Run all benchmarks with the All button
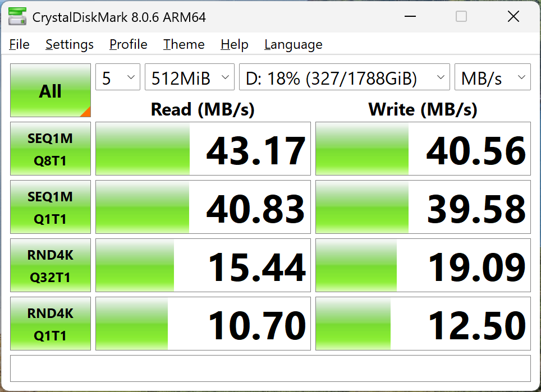The height and width of the screenshot is (392, 541). coord(50,90)
